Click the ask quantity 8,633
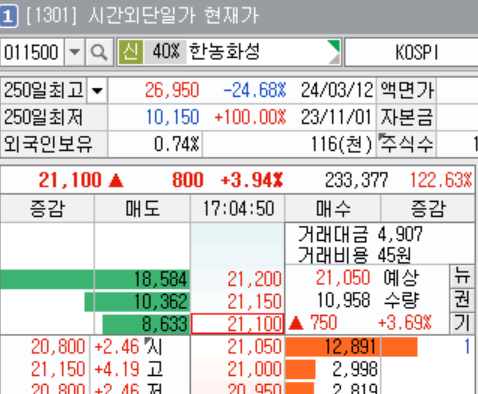The width and height of the screenshot is (478, 394). click(164, 324)
